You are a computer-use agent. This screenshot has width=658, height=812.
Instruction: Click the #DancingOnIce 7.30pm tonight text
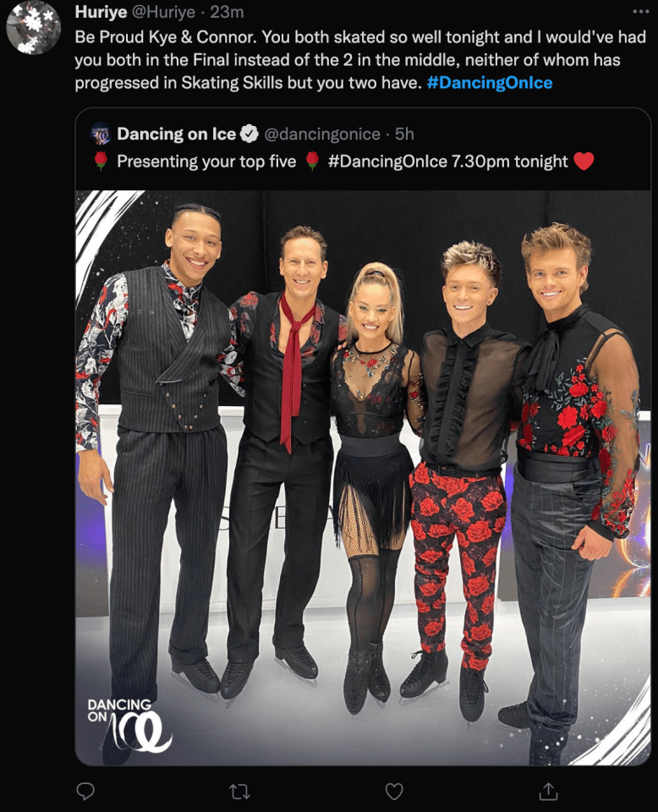point(447,162)
